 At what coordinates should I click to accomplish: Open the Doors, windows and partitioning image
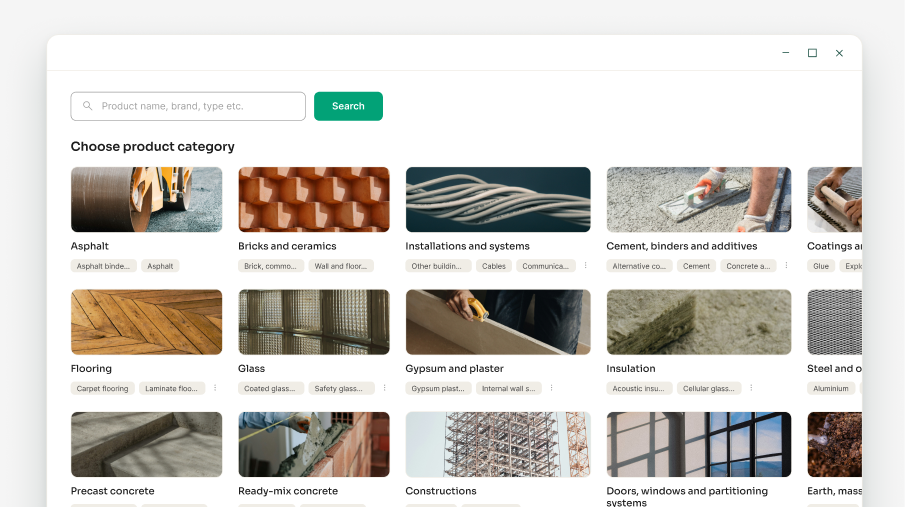click(x=699, y=445)
